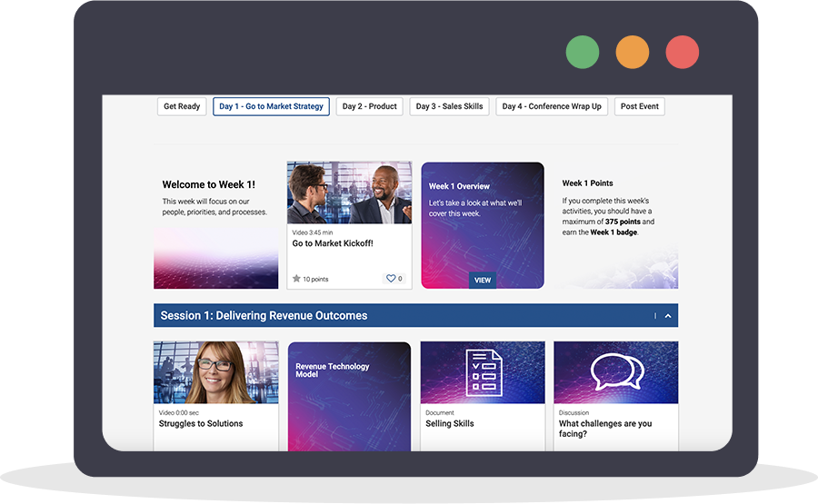Screen dimensions: 818x504
Task: Collapse the Session 1 section chevron
Action: coord(668,316)
